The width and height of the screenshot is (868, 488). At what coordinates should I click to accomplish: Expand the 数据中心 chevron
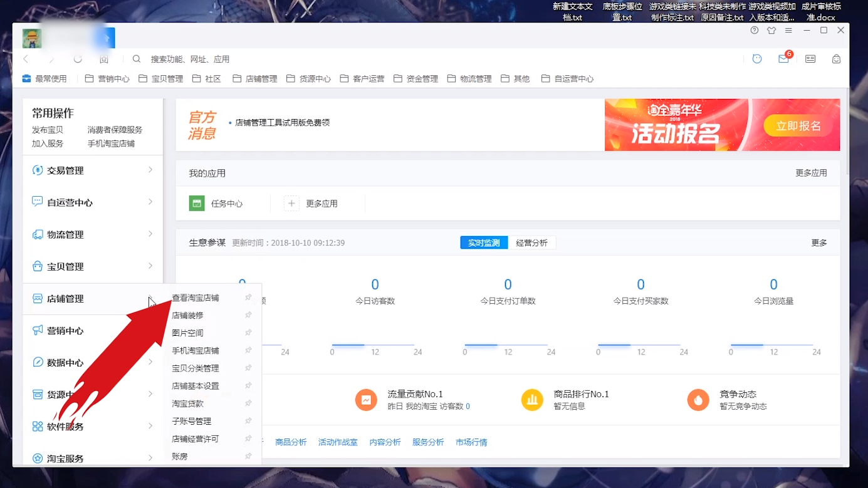[x=150, y=362]
